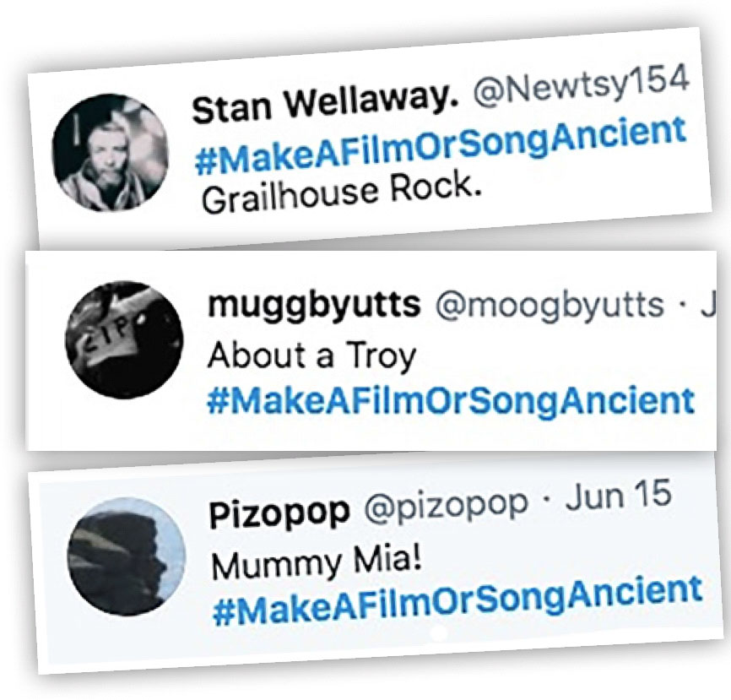Open the @pizopop handle
Screen dimensions: 731x700
click(447, 506)
